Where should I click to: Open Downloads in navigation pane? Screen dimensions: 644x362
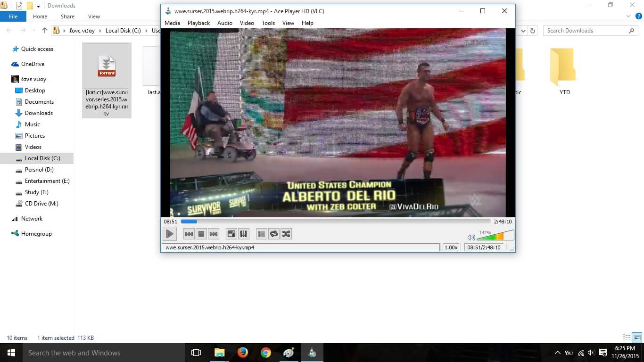tap(39, 113)
